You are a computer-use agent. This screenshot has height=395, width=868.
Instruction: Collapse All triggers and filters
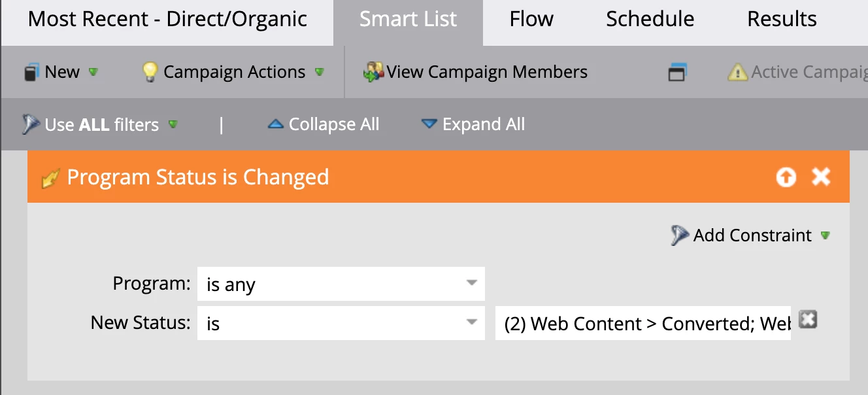(x=324, y=124)
